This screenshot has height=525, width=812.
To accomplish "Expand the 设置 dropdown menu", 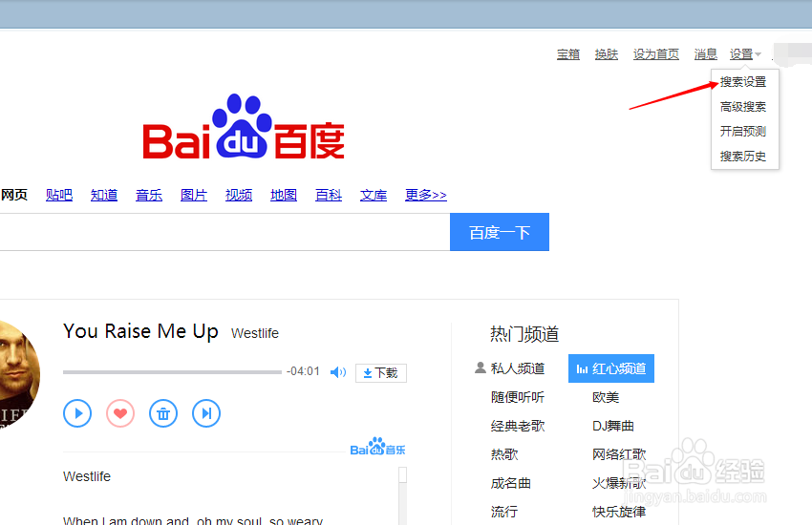I will coord(745,53).
